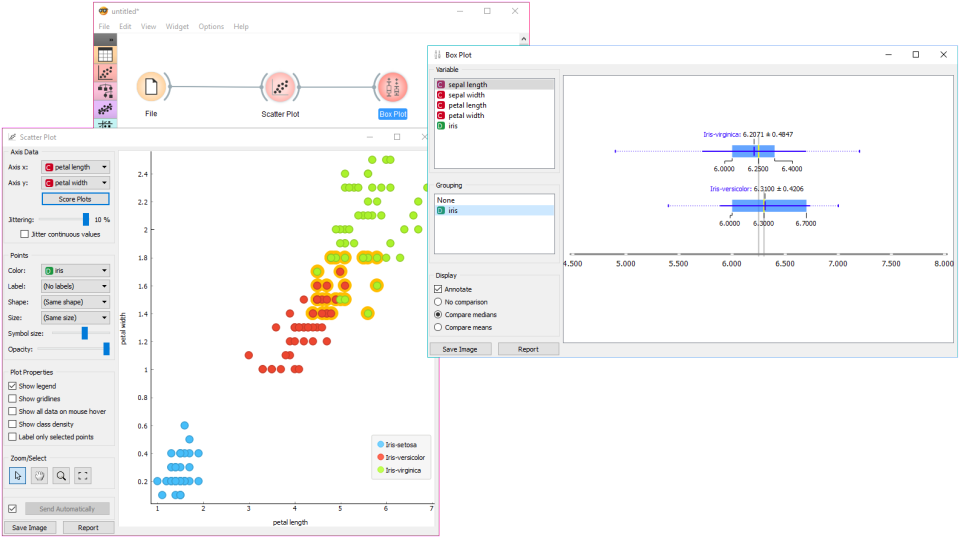Image resolution: width=960 pixels, height=538 pixels.
Task: Open the Color iris dropdown
Action: tap(75, 271)
